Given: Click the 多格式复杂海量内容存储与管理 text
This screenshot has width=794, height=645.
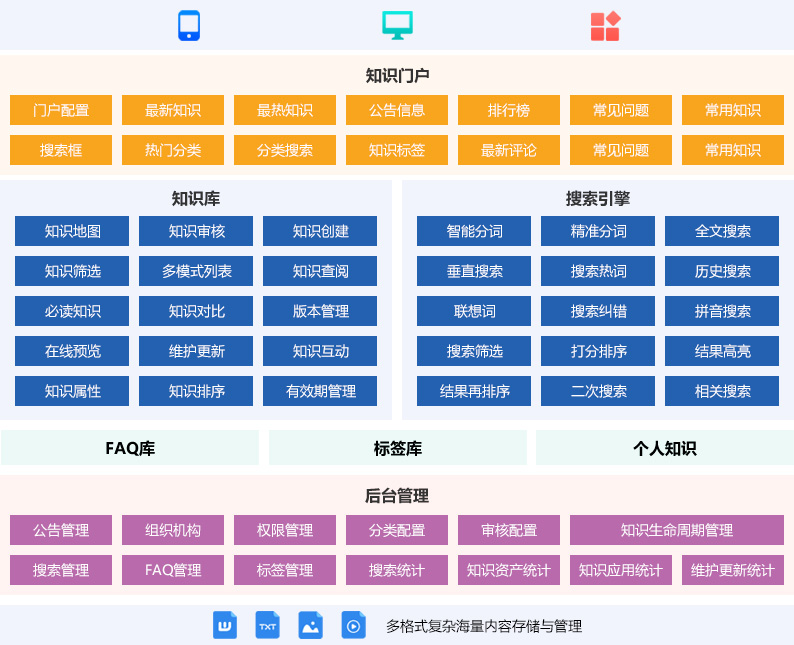Looking at the screenshot, I should click(x=484, y=626).
